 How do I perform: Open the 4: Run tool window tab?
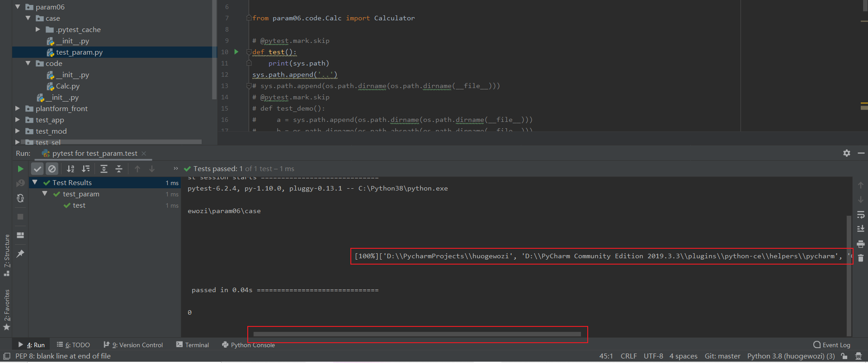point(32,345)
